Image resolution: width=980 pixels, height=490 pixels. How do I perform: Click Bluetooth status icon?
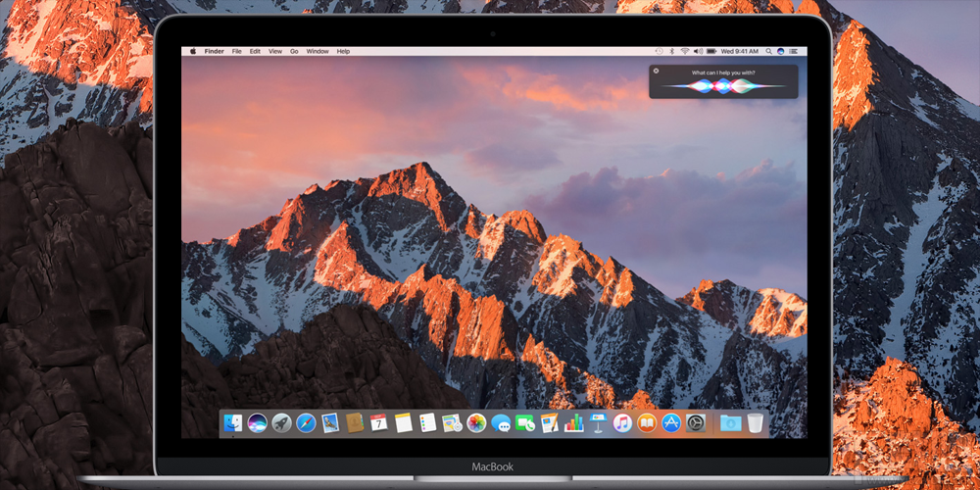pos(672,51)
